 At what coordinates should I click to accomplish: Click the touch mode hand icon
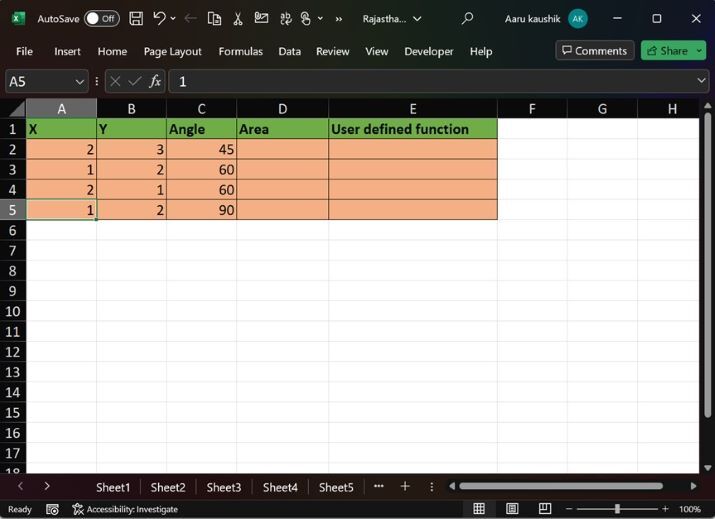(306, 19)
